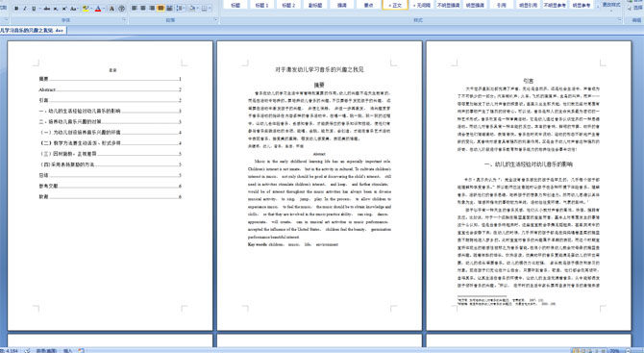The image size is (644, 353).
Task: Toggle bold formatting in the ribbon
Action: click(x=16, y=9)
